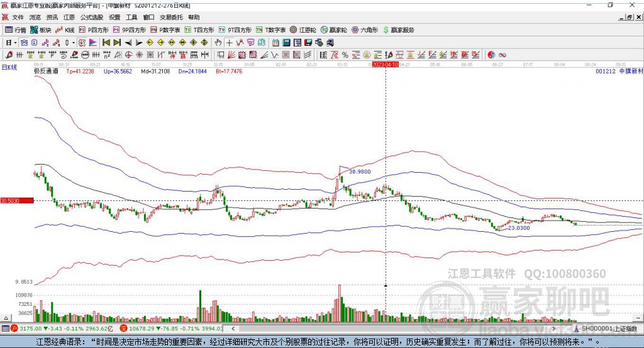Click the infinity loop icon
This screenshot has width=644, height=348.
coord(502,55)
